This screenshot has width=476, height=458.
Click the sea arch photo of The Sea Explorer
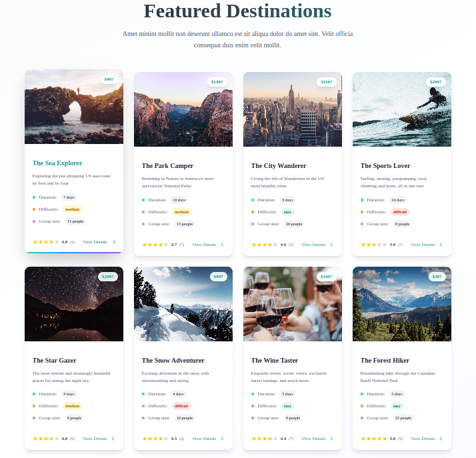74,107
